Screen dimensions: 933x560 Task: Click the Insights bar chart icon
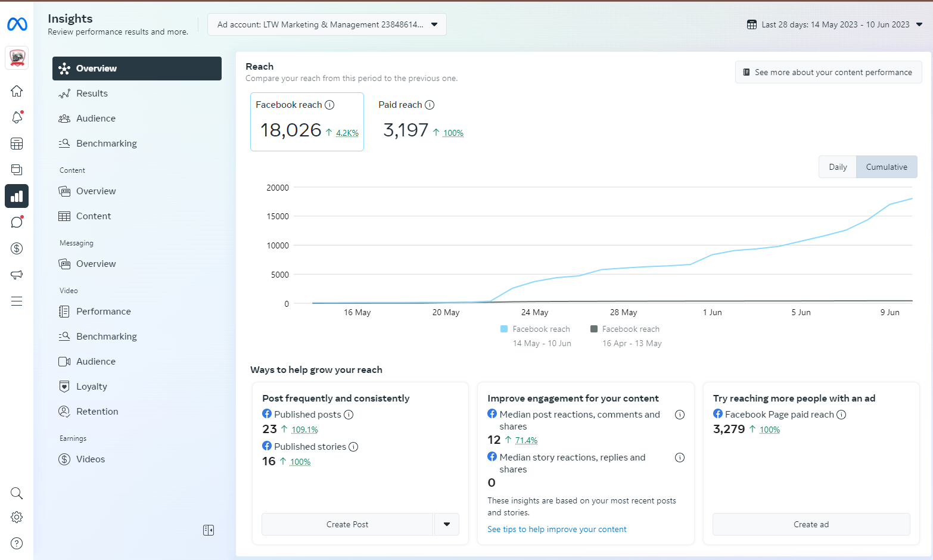[17, 196]
